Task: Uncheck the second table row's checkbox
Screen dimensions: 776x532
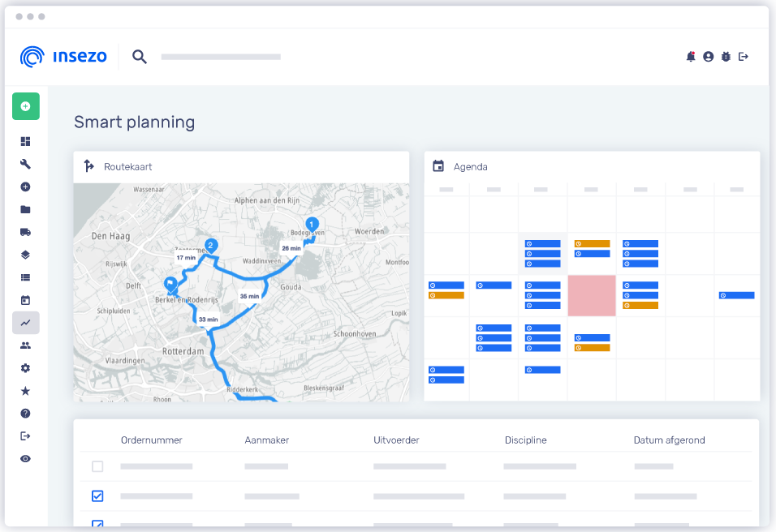Action: tap(97, 496)
